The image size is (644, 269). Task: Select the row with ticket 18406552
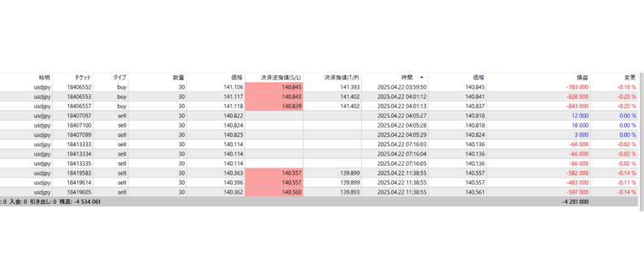(x=319, y=87)
